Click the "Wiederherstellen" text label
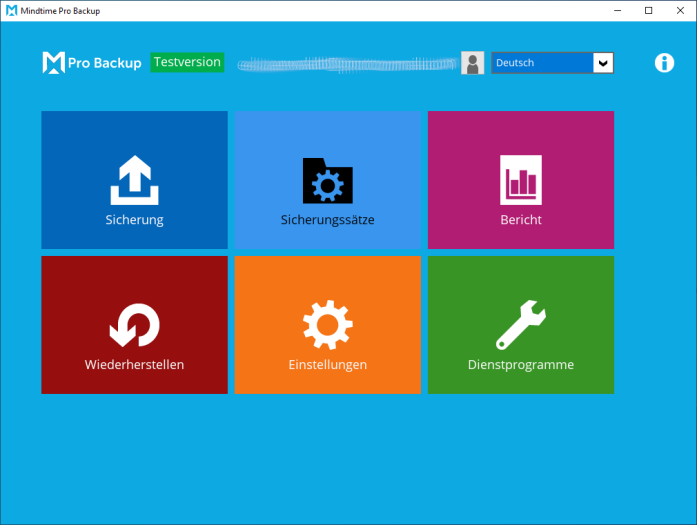Screen dimensions: 697x525 [134, 365]
